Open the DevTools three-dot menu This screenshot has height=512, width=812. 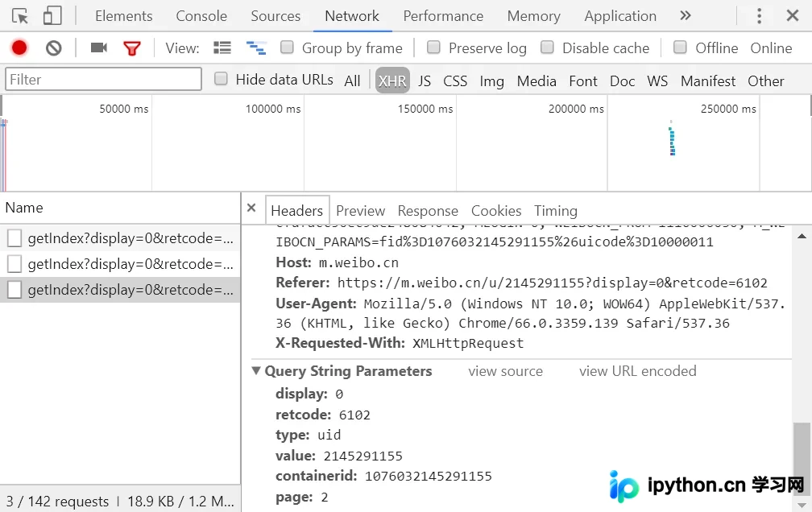[x=759, y=16]
